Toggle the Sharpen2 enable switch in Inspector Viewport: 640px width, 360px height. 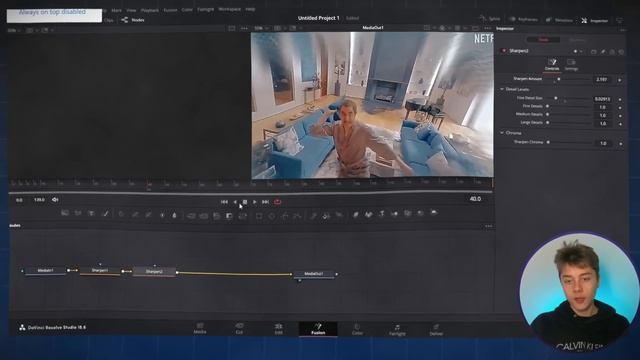(504, 51)
